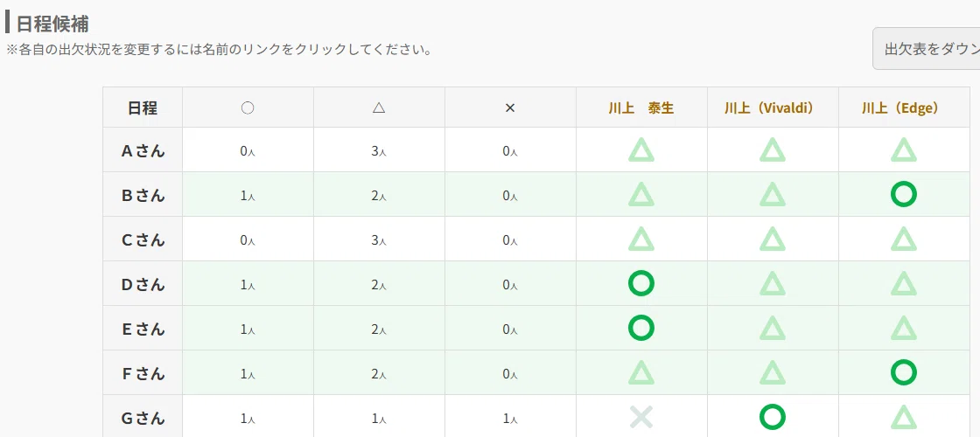This screenshot has width=980, height=437.
Task: Click the circle icon for Eさん under 川上 泰生
Action: pyautogui.click(x=640, y=328)
